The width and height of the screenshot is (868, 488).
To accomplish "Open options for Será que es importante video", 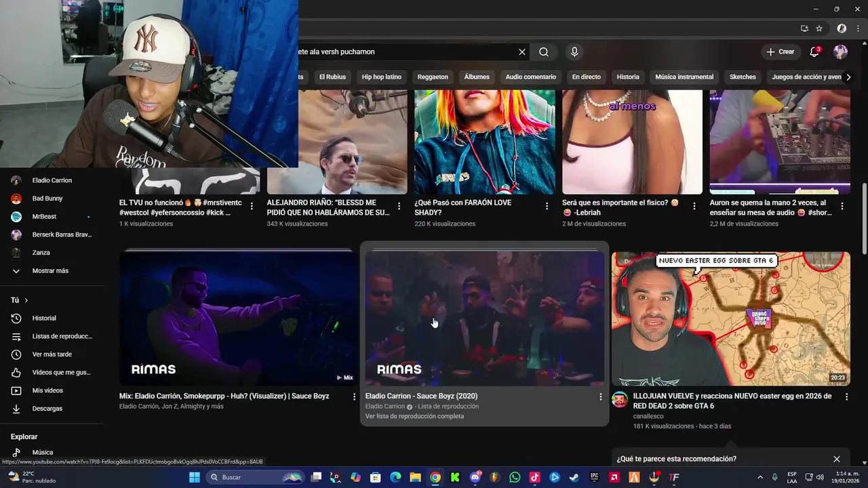I will 694,206.
